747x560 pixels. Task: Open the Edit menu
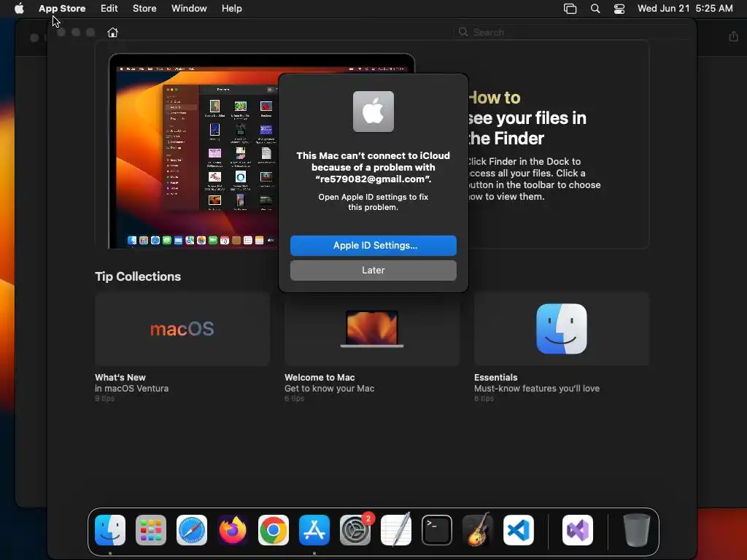pyautogui.click(x=109, y=8)
